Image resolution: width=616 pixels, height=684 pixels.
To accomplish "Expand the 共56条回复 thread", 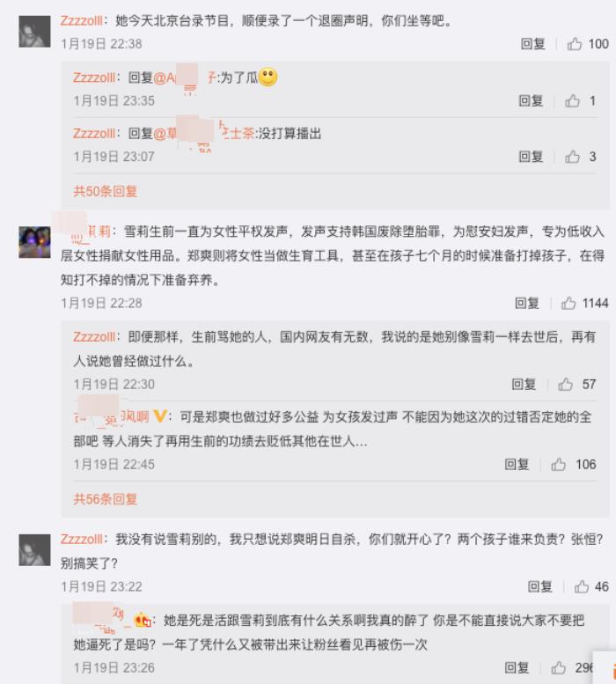I will [x=105, y=498].
